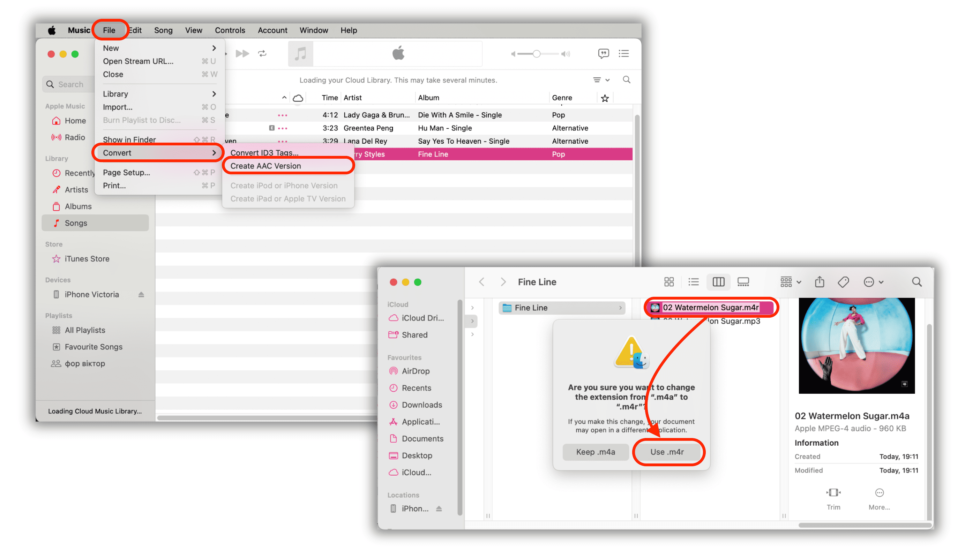The image size is (980, 551).
Task: Expand the New submenu arrow
Action: click(x=214, y=48)
